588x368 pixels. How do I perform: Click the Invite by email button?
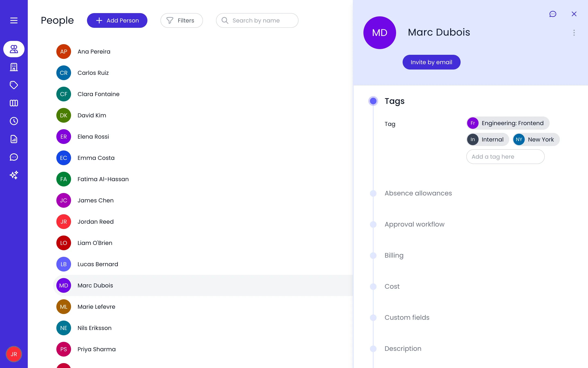point(431,62)
